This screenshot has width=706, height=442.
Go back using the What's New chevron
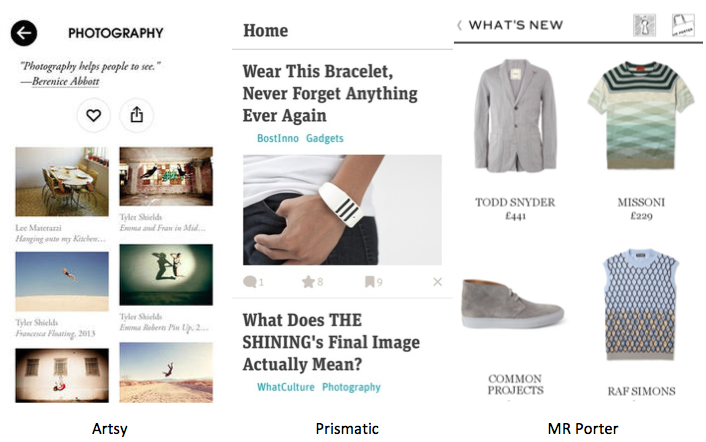460,25
